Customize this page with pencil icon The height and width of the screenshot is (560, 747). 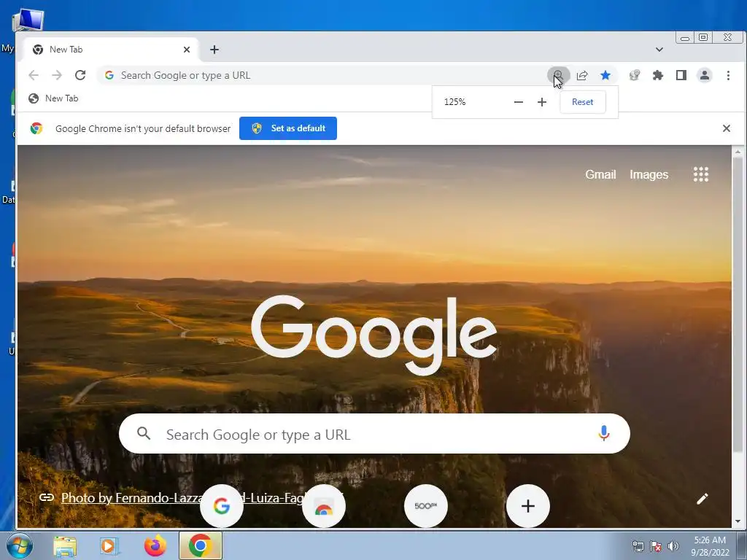pos(703,499)
